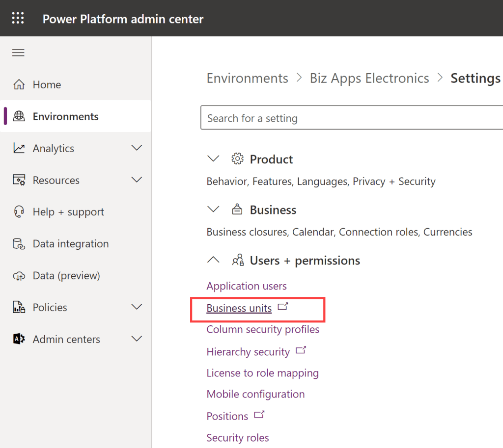
Task: Click the Home house icon
Action: coord(19,85)
